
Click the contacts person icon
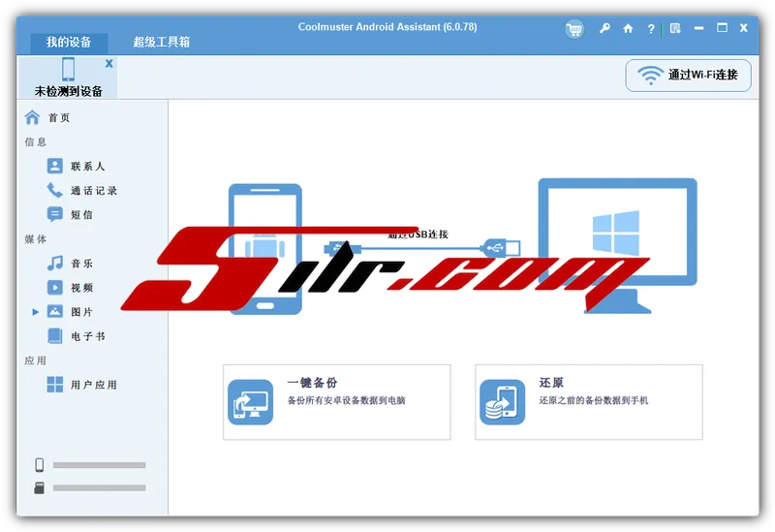tap(55, 166)
